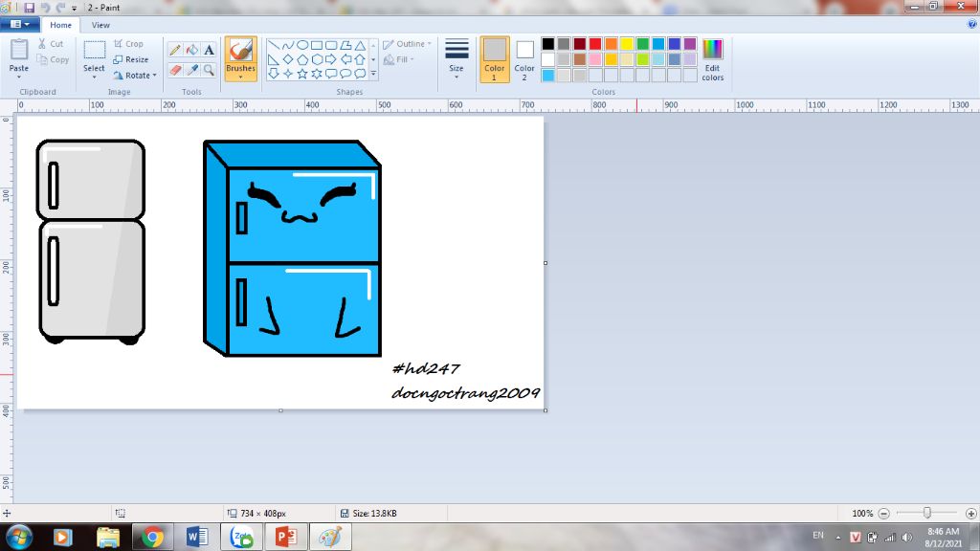Select the Text tool

coord(209,50)
